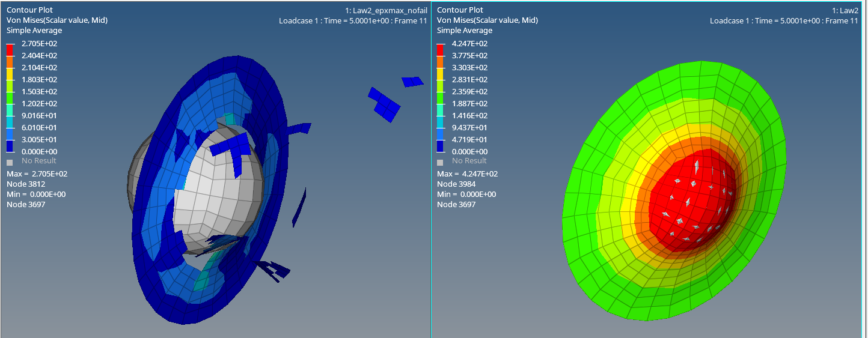Click the legend value 9.437E+01
This screenshot has height=338, width=868.
[x=469, y=127]
